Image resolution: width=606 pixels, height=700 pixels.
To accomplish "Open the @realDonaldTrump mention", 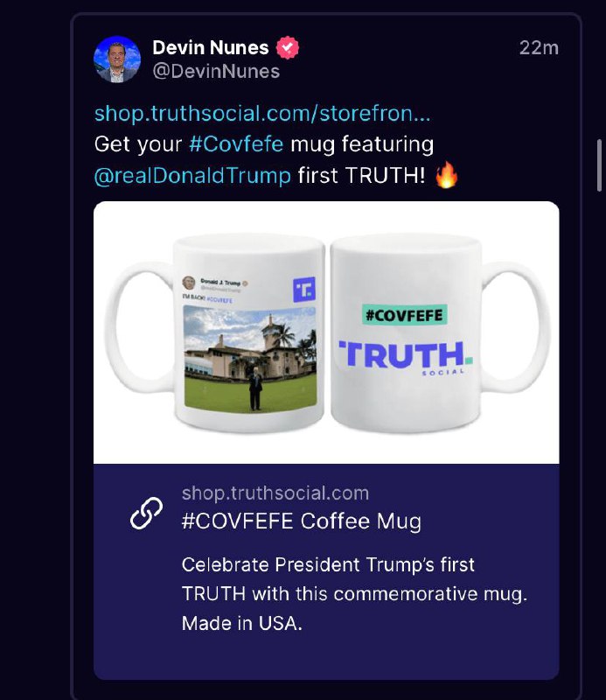I will [x=192, y=175].
